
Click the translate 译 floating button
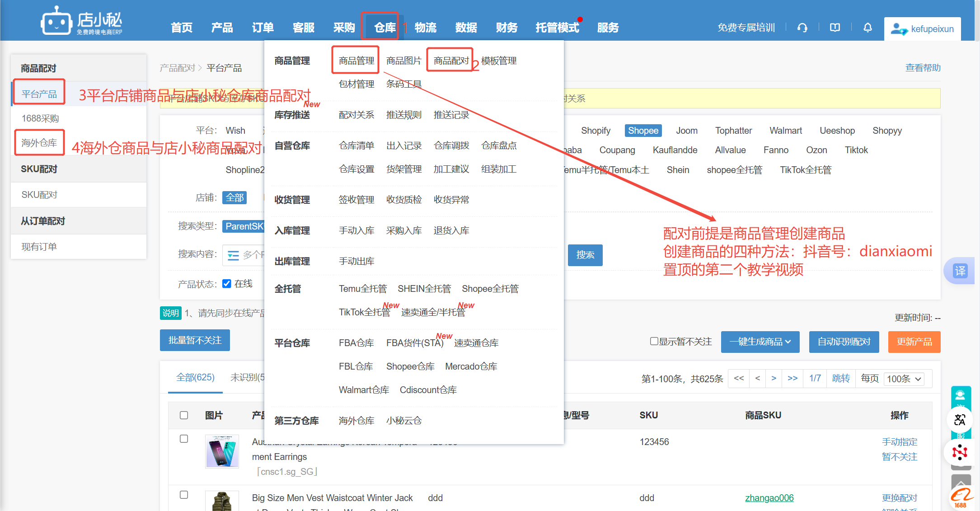coord(960,271)
